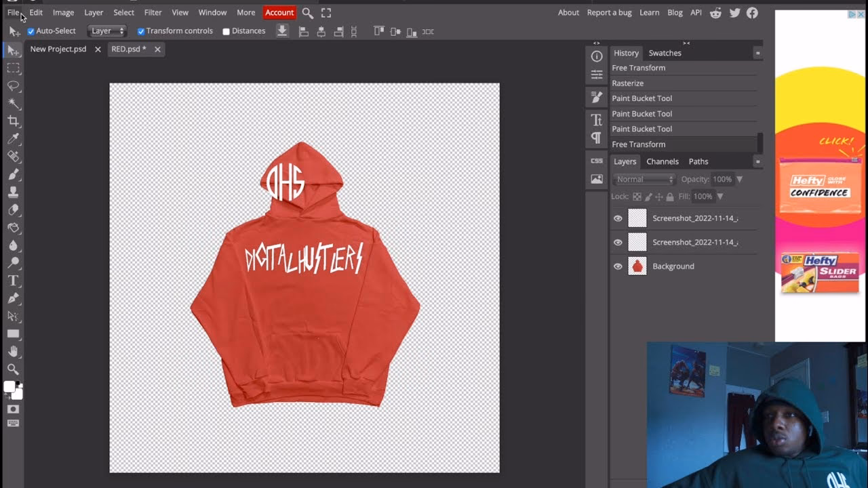The height and width of the screenshot is (488, 868).
Task: Open the Filter menu
Action: coord(153,13)
